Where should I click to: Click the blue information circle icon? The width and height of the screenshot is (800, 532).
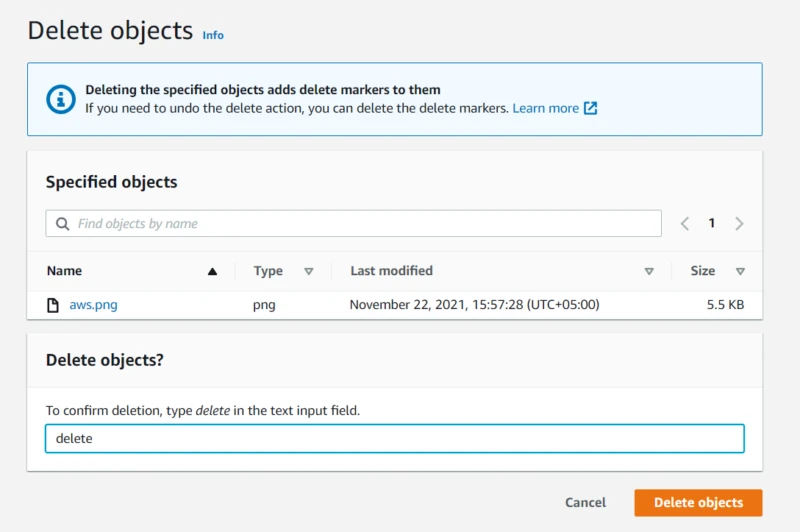(x=61, y=99)
